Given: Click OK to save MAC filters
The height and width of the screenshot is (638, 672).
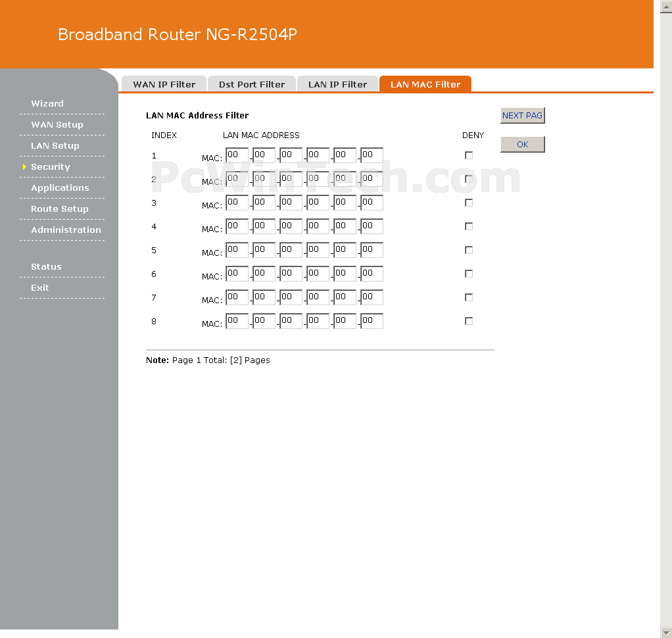Looking at the screenshot, I should (523, 145).
